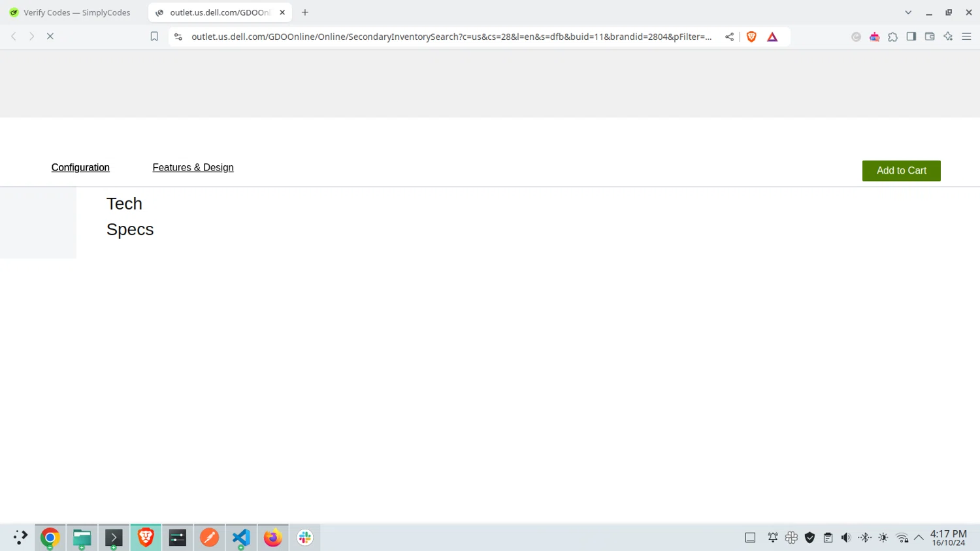The height and width of the screenshot is (551, 980).
Task: Bookmark this page
Action: 154,37
